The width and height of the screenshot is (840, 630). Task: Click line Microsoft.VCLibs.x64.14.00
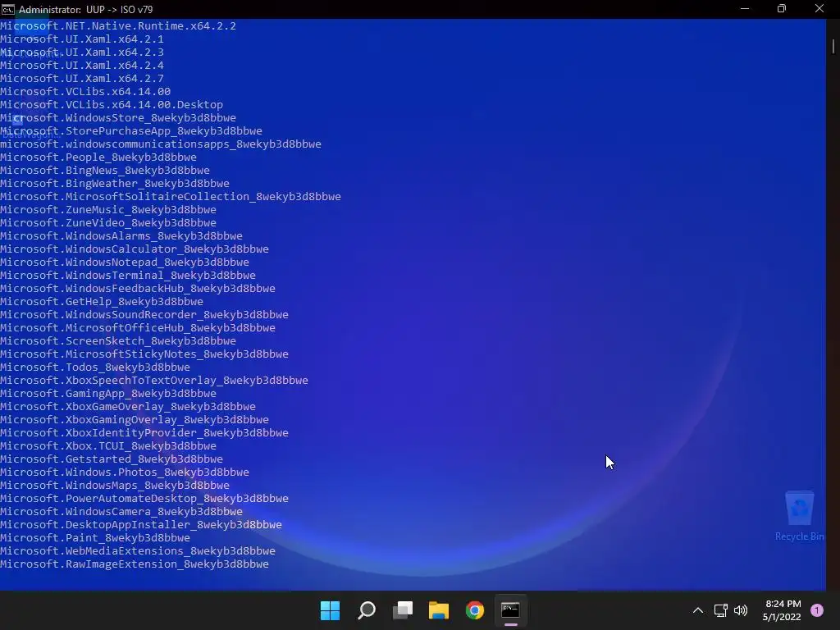point(85,92)
